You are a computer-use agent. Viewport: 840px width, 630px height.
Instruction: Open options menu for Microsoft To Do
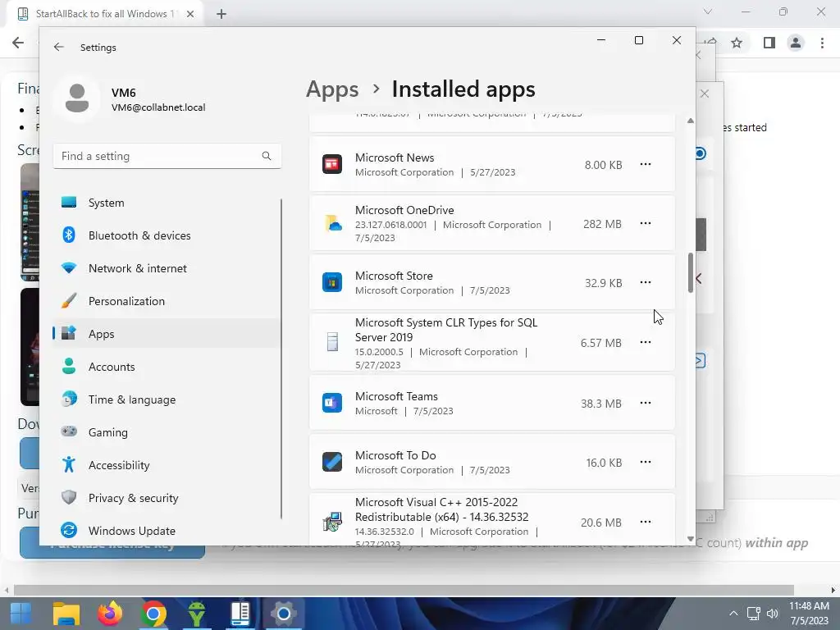click(x=646, y=461)
